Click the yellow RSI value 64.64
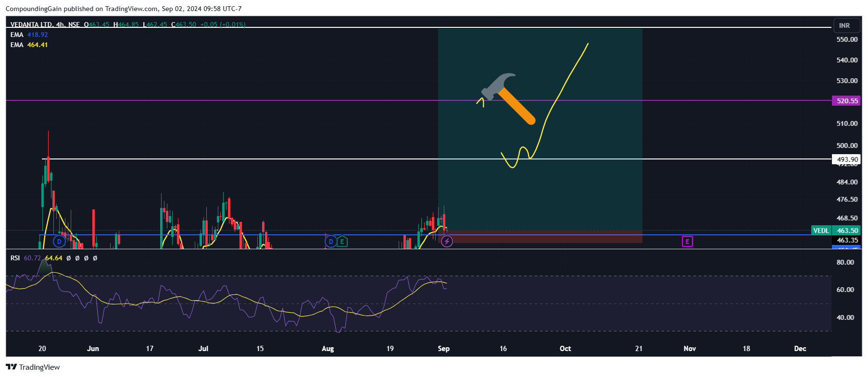Screen dimensions: 868x377 53,258
